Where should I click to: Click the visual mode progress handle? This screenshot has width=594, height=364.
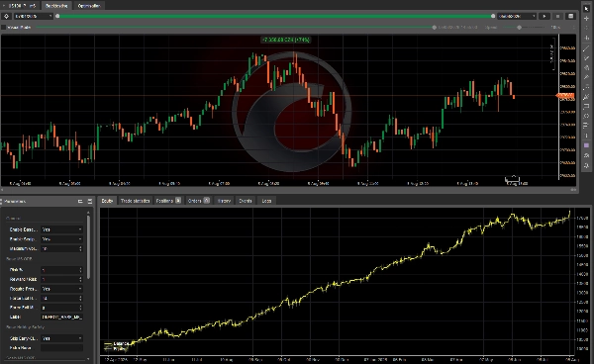tap(435, 28)
